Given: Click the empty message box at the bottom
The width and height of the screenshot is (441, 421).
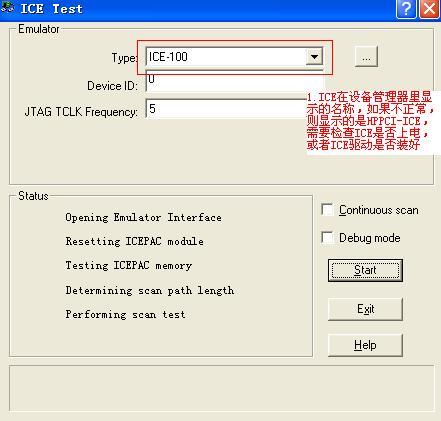Looking at the screenshot, I should point(222,388).
